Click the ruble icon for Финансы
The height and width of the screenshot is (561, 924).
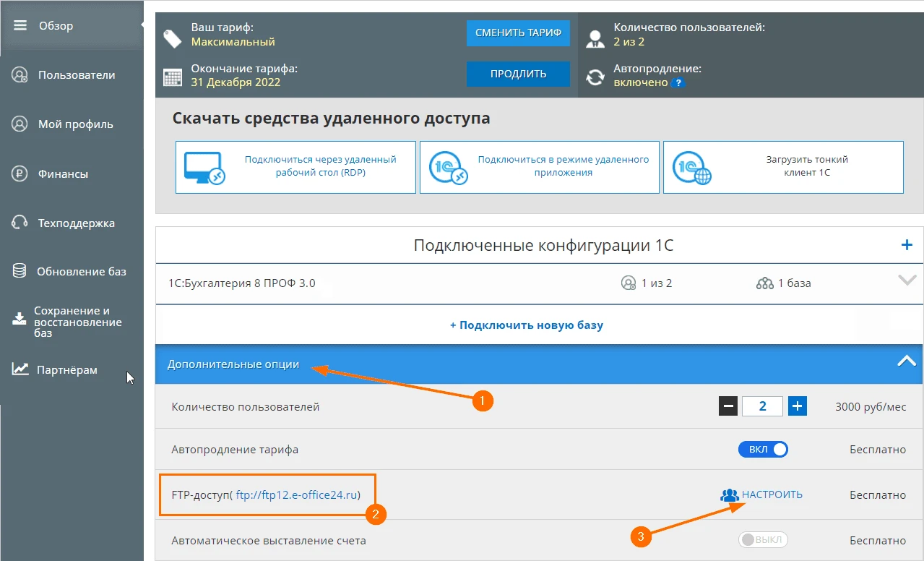(x=20, y=174)
